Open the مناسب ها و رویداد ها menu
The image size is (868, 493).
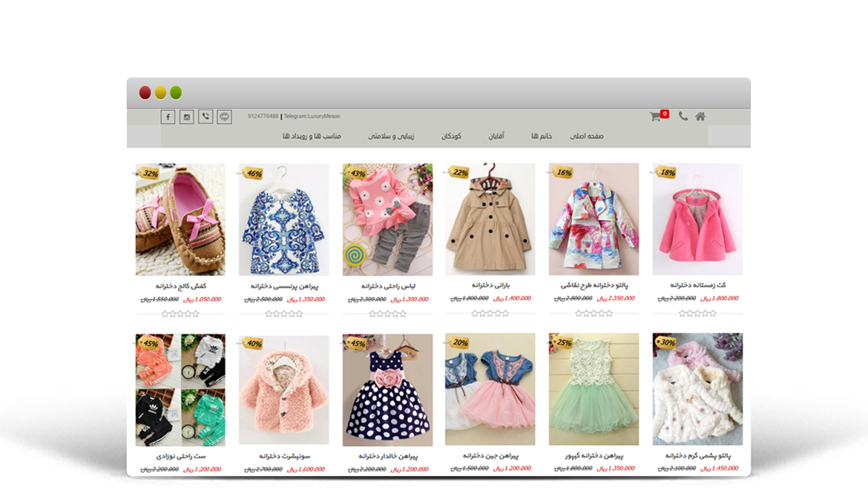tap(312, 136)
